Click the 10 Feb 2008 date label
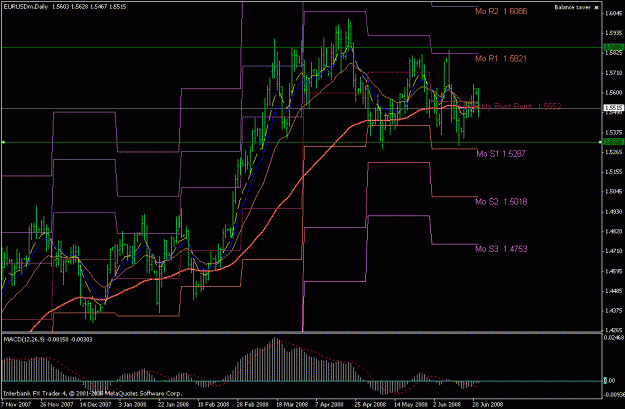The height and width of the screenshot is (409, 625). point(213,404)
